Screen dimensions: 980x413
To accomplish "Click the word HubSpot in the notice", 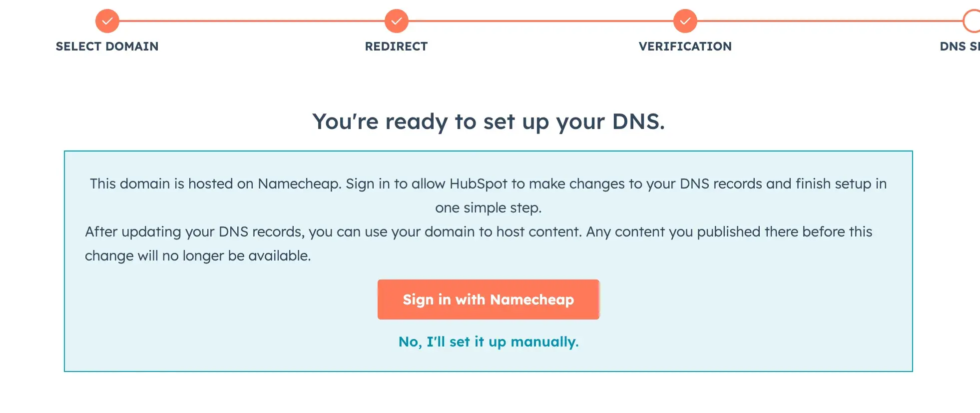I will tap(478, 184).
